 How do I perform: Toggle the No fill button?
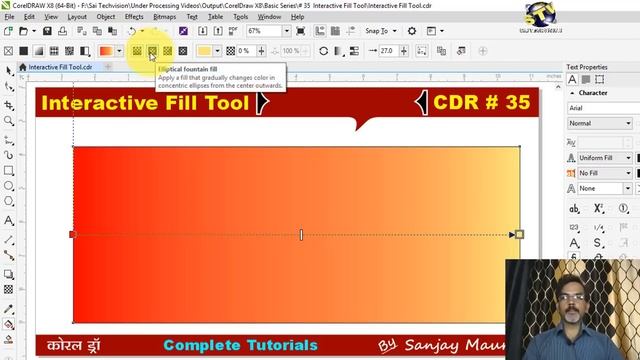coord(8,51)
